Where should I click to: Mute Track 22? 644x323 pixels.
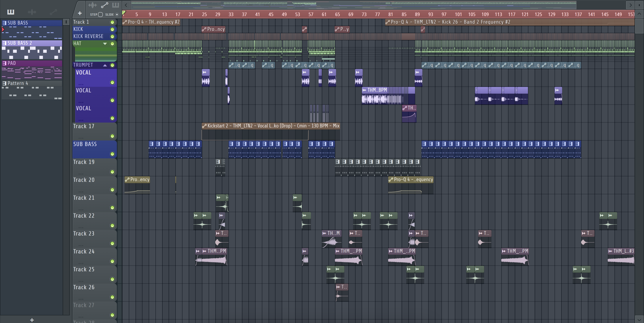tap(112, 226)
